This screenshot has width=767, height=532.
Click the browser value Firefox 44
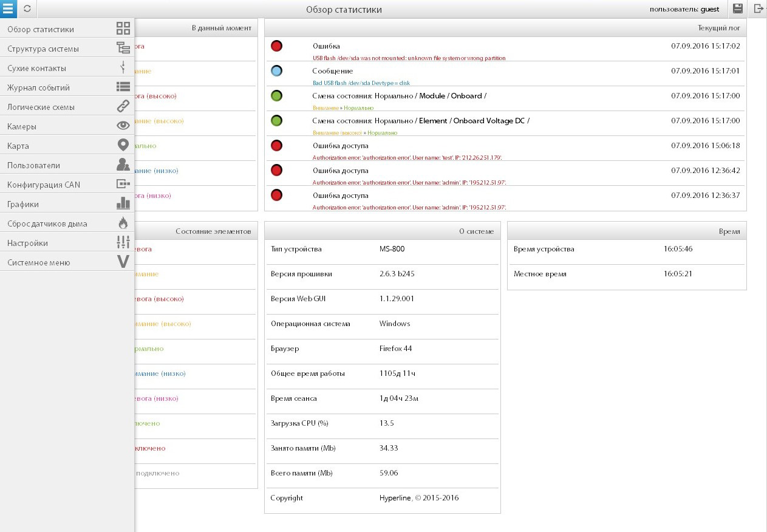coord(396,349)
